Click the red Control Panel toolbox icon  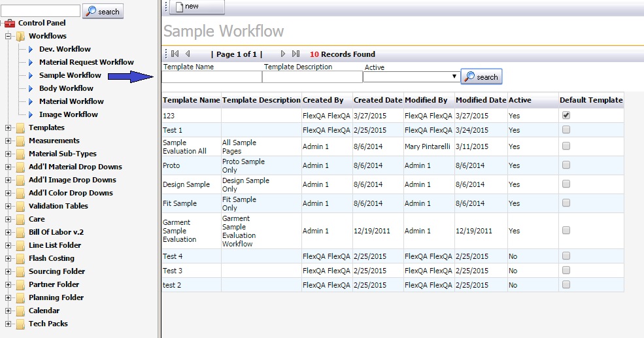(10, 23)
